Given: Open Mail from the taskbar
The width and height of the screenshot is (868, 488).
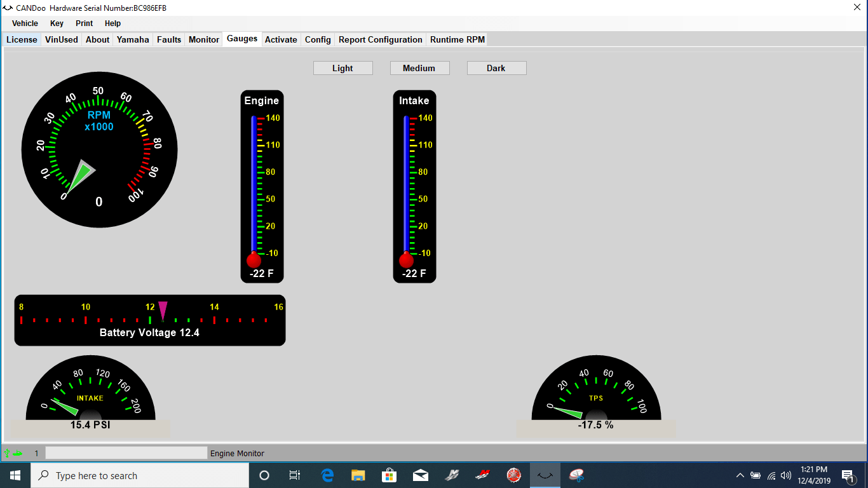Looking at the screenshot, I should click(421, 475).
